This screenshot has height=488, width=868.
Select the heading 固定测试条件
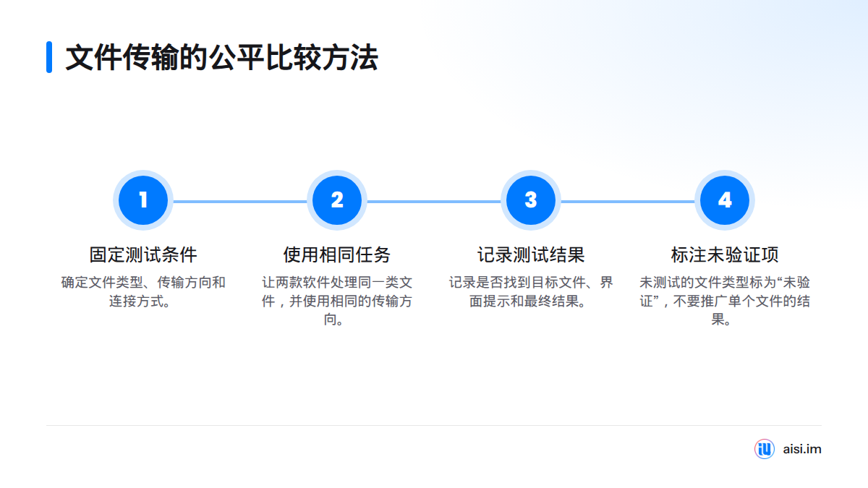(143, 254)
